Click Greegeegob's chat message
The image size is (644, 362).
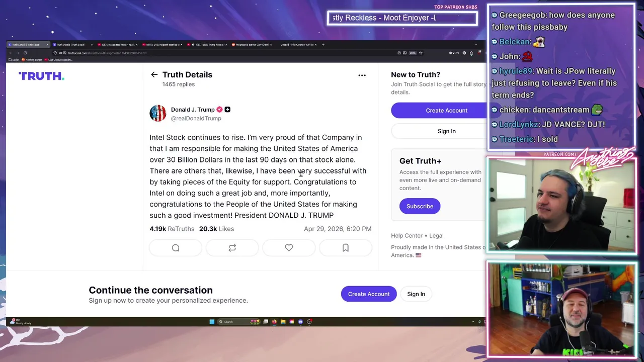[x=553, y=21]
